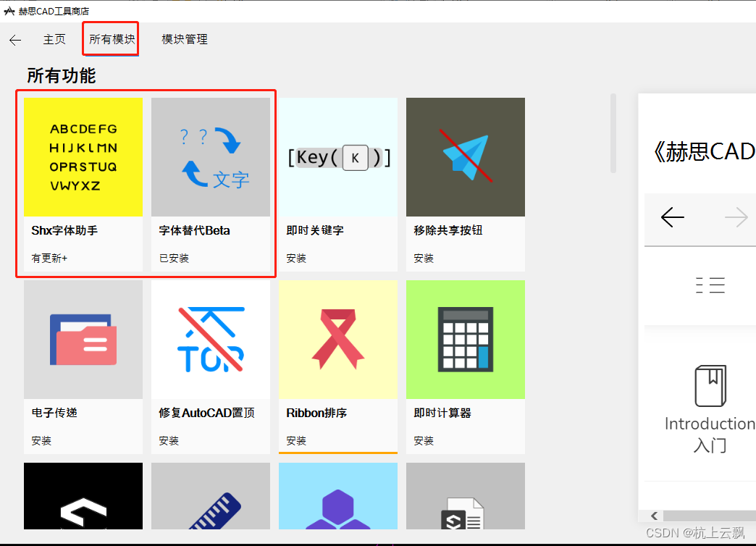Open the black tile with white logo
This screenshot has height=546, width=756.
pos(83,496)
